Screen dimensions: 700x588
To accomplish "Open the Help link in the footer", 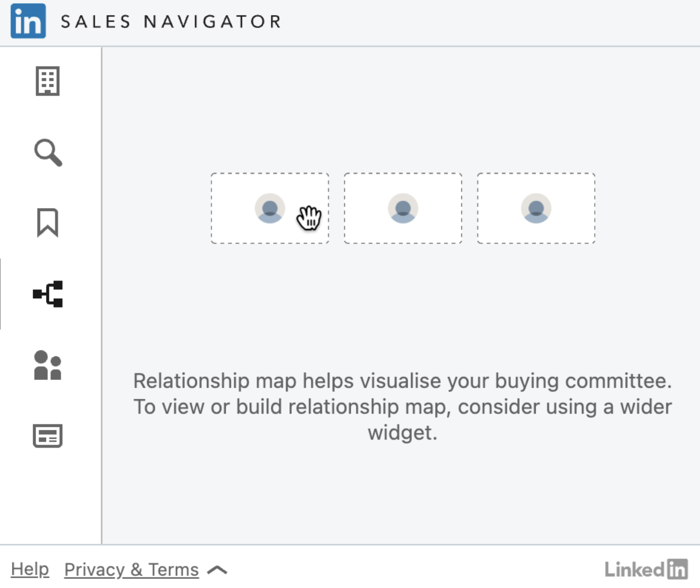I will click(x=29, y=569).
